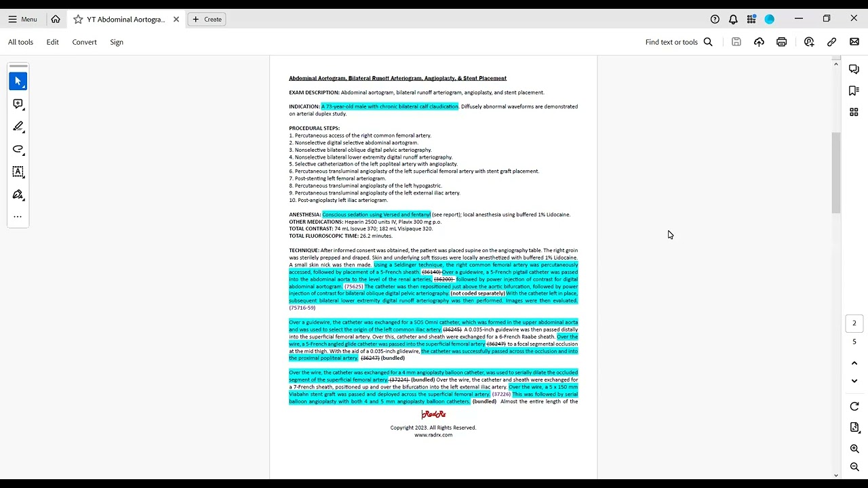This screenshot has height=488, width=868.
Task: Print the document
Action: 782,42
